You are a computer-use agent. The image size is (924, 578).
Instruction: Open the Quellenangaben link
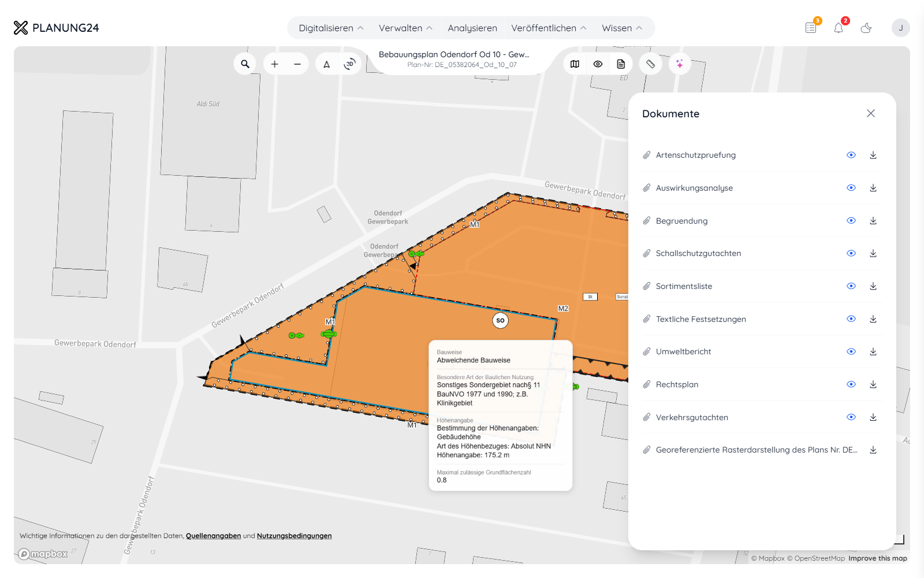coord(214,536)
